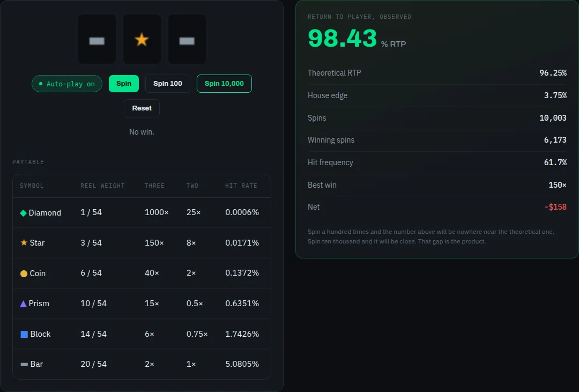Click the Best win value 150×
Screen dimensions: 579x392
[557, 184]
